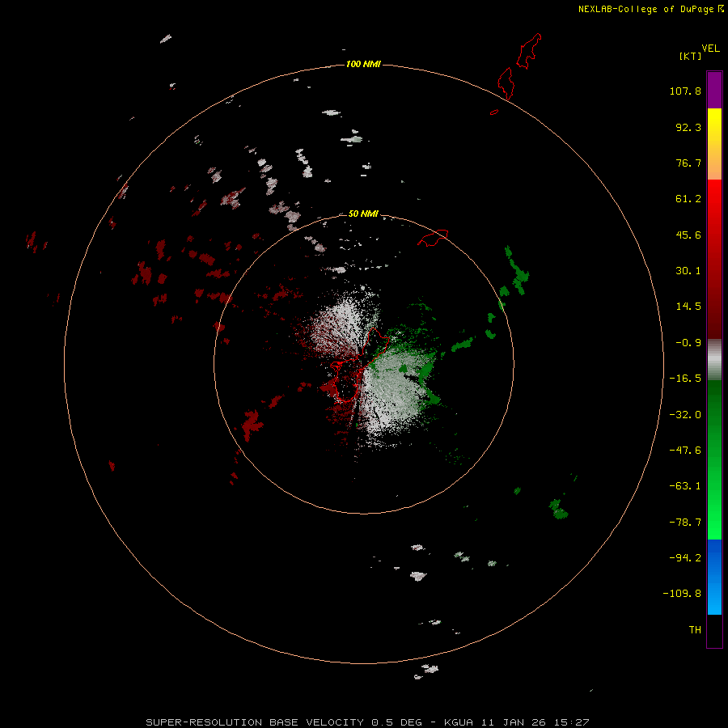
Task: Click the -109.8 velocity scale value
Action: coord(682,594)
